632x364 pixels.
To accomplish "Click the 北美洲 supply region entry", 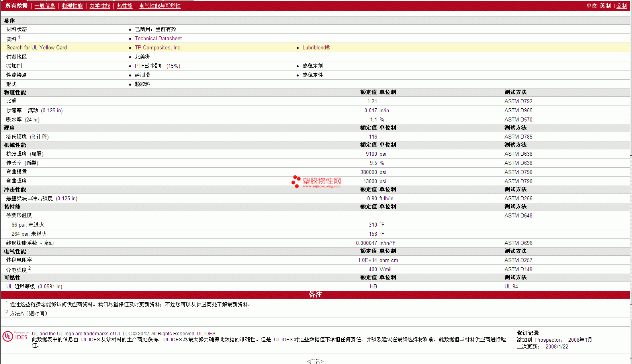I will [x=143, y=57].
